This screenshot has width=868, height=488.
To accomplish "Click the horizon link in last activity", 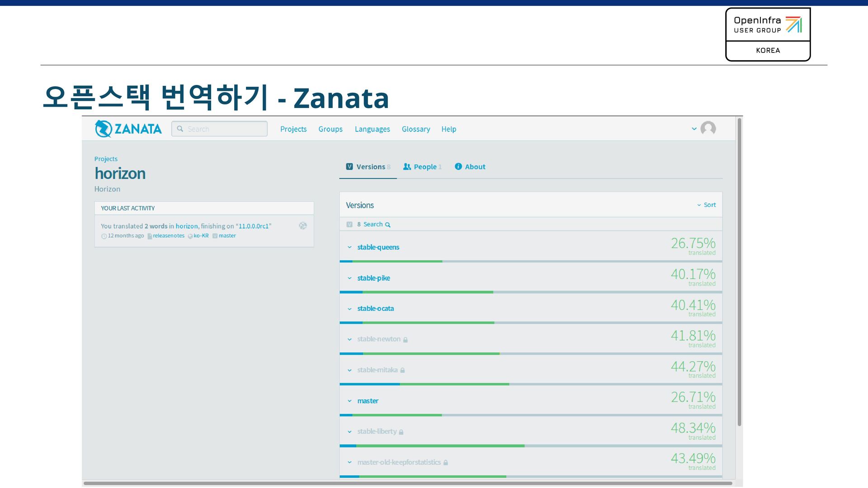I will click(187, 226).
